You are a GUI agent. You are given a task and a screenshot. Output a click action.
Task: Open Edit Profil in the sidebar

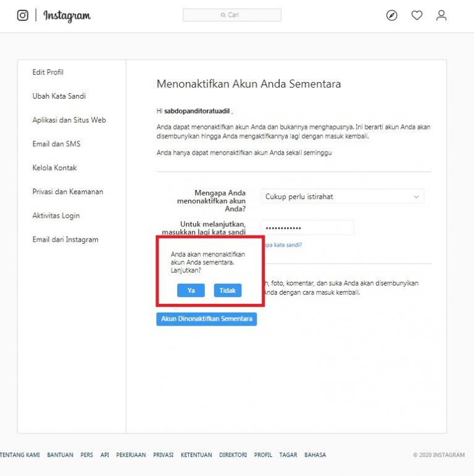(48, 72)
